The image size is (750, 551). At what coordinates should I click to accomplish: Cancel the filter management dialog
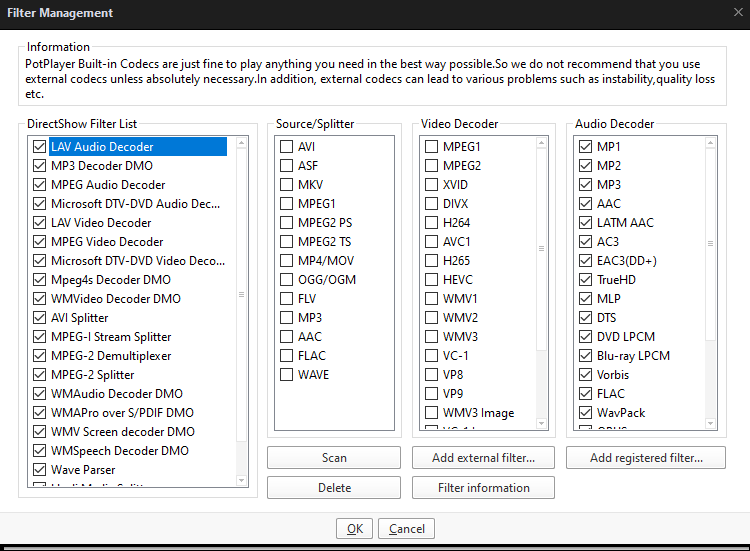point(407,529)
